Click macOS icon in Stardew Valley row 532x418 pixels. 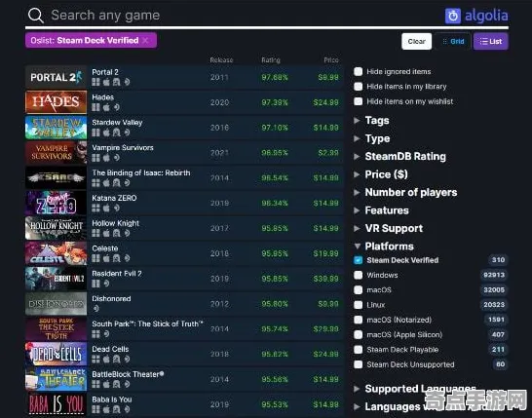pos(106,133)
